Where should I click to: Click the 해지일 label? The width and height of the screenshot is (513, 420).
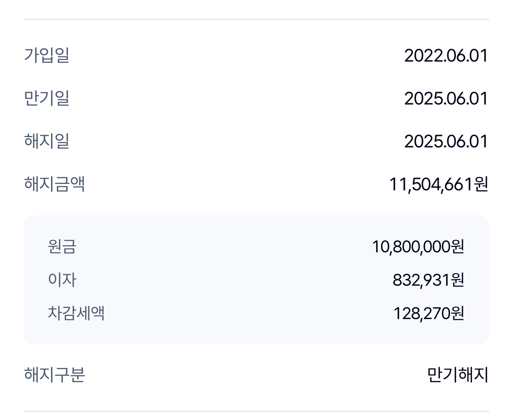coord(47,141)
